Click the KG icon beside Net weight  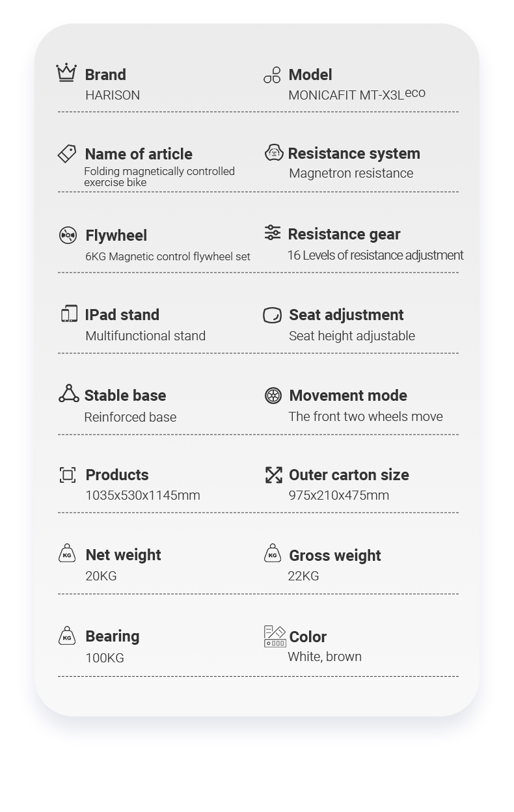67,553
